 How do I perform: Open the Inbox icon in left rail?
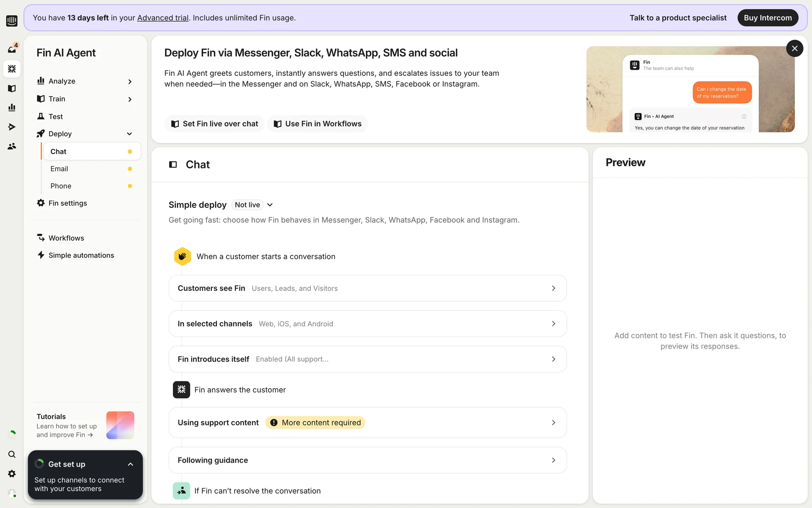click(12, 49)
